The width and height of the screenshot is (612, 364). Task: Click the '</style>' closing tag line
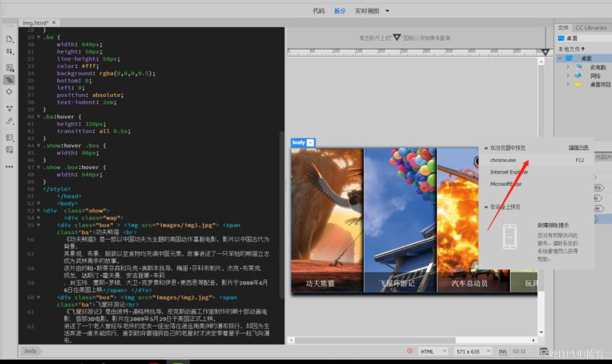57,189
